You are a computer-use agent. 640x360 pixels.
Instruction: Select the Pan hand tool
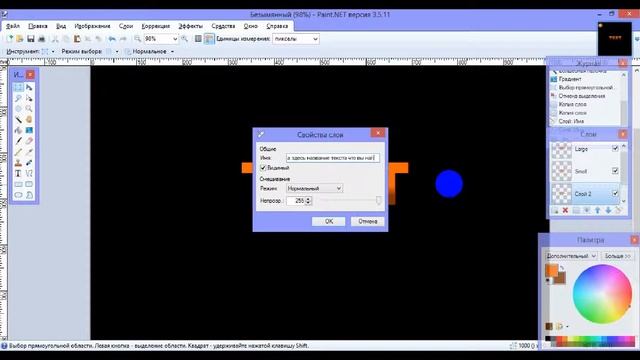[x=29, y=120]
